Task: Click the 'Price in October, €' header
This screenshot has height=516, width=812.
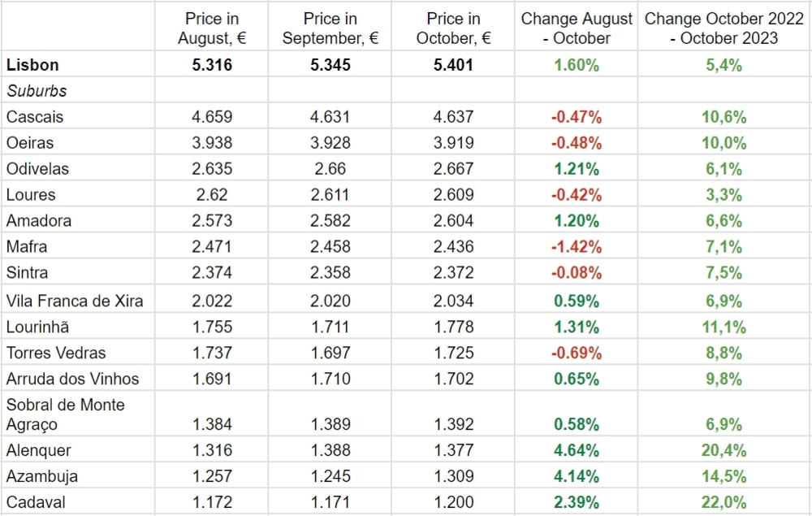Action: tap(453, 28)
